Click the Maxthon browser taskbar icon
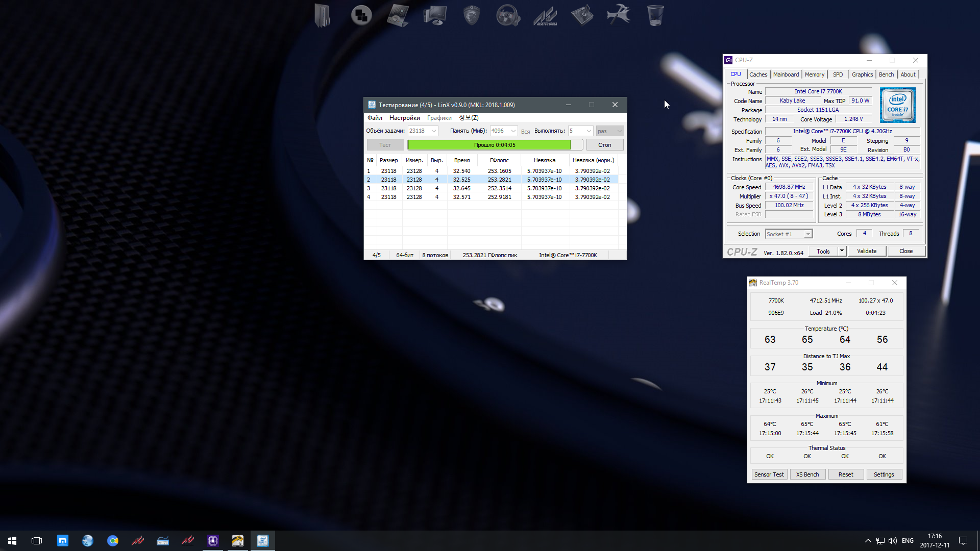980x551 pixels. click(x=62, y=541)
